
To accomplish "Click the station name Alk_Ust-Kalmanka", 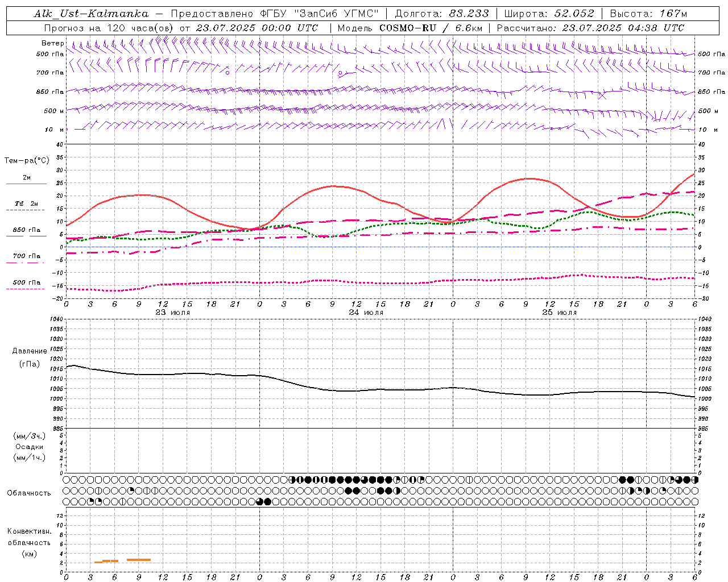I will pyautogui.click(x=92, y=14).
